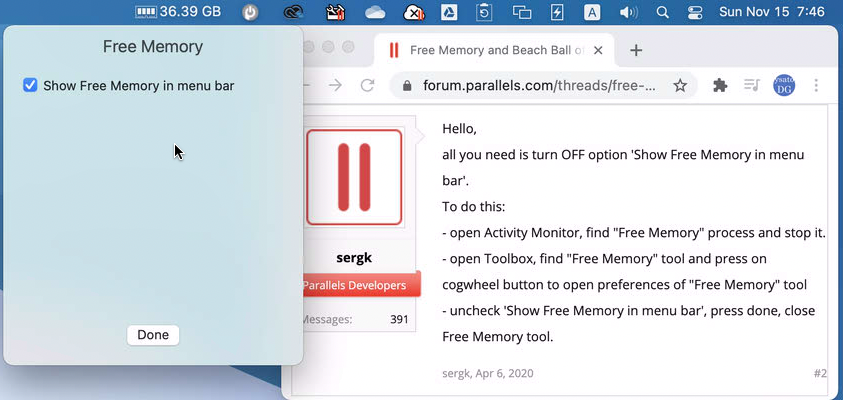This screenshot has height=400, width=843.
Task: Open Creative Cloud menu bar icon
Action: click(293, 13)
